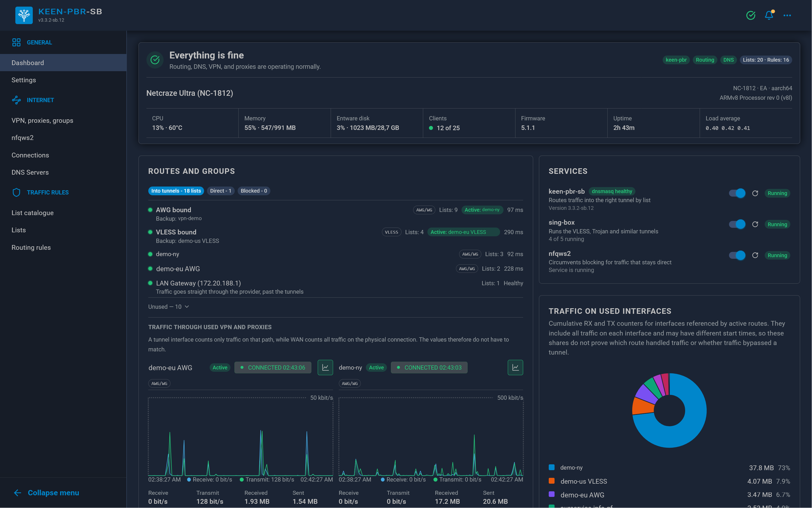Toggle the sing-box service switch
Image resolution: width=812 pixels, height=508 pixels.
click(737, 224)
